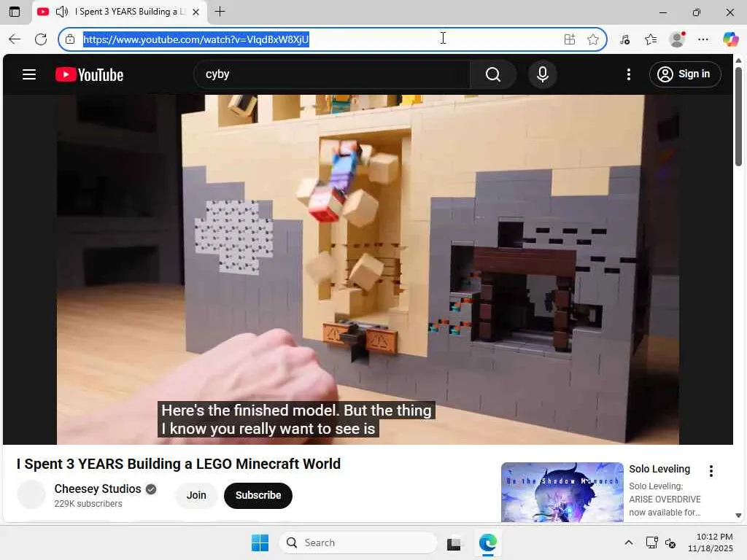This screenshot has width=747, height=560.
Task: Join the Cheesey Studios channel
Action: pyautogui.click(x=196, y=495)
